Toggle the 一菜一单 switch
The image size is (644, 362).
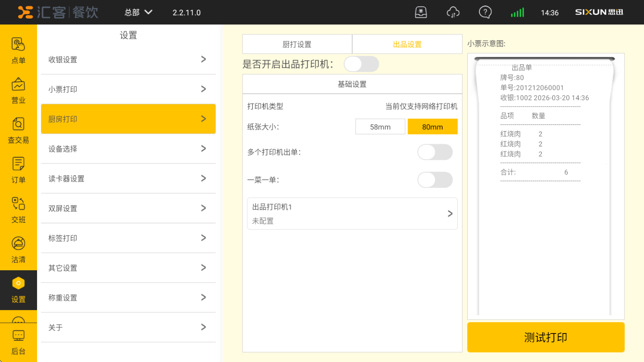[x=435, y=180]
